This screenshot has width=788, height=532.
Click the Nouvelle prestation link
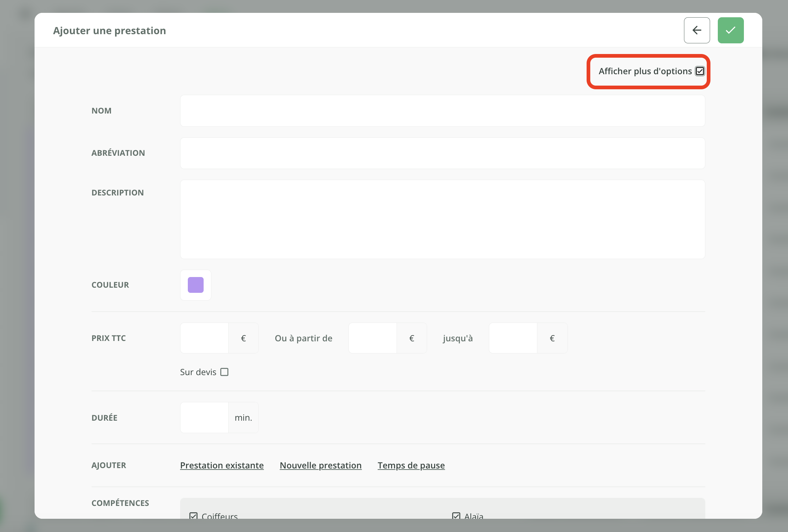320,465
